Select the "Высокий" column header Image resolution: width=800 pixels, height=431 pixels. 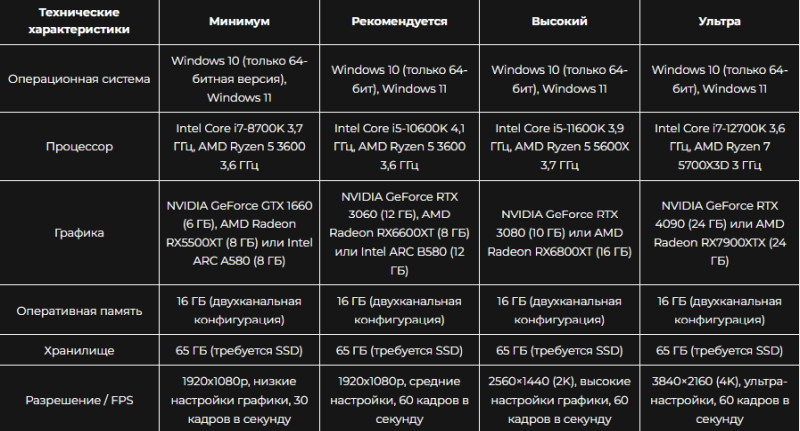coord(559,20)
